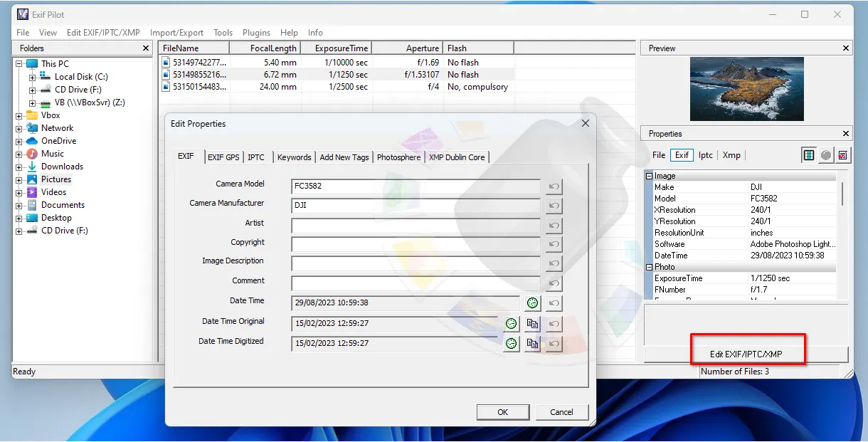
Task: Click the clock icon beside Date Time
Action: tap(533, 303)
